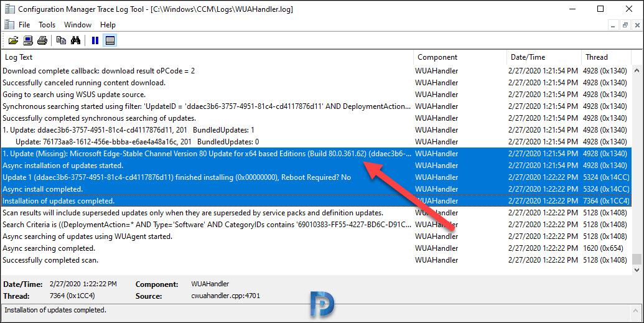Screen dimensions: 644x323
Task: Select 'Update: 76173aa8' BundledUpdates: 0 row
Action: coord(316,142)
